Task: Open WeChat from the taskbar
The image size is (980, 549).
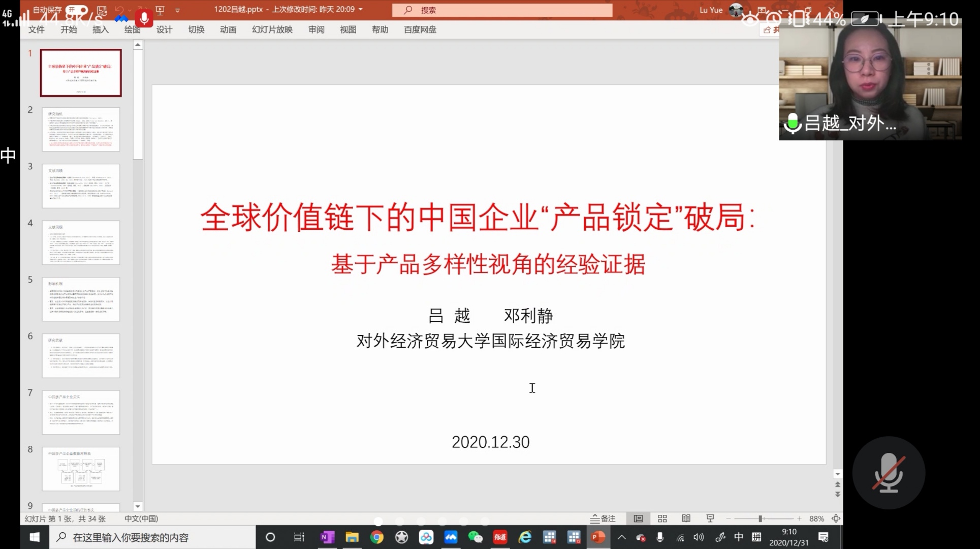Action: click(x=475, y=537)
